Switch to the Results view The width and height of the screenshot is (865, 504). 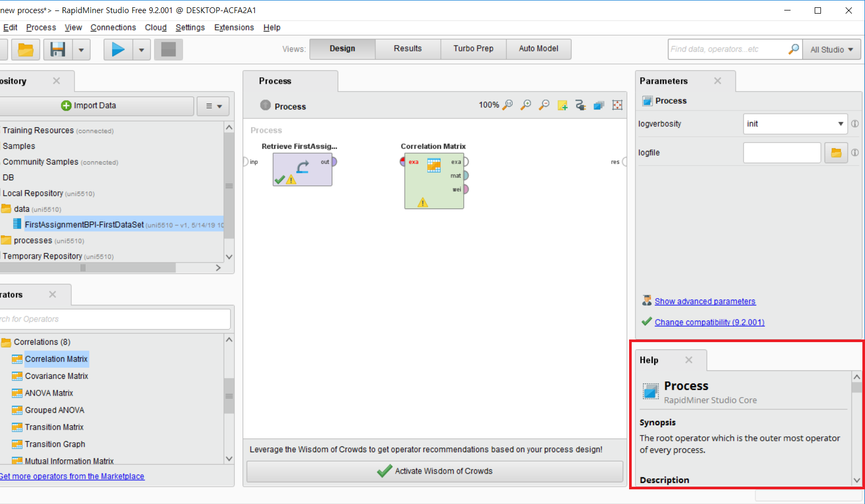[408, 49]
